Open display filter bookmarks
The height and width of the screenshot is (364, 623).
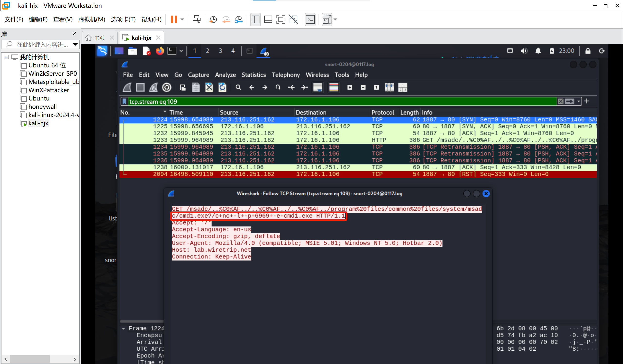tap(124, 101)
